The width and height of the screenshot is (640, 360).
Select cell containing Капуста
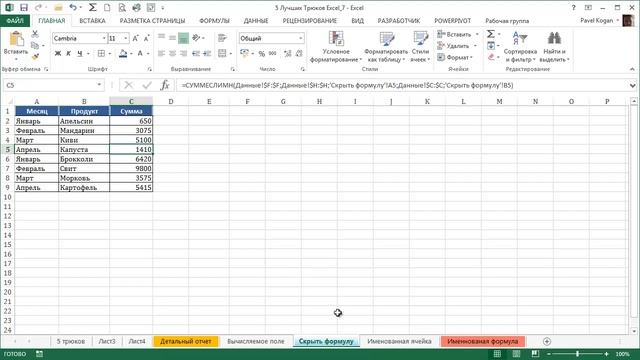tap(84, 149)
